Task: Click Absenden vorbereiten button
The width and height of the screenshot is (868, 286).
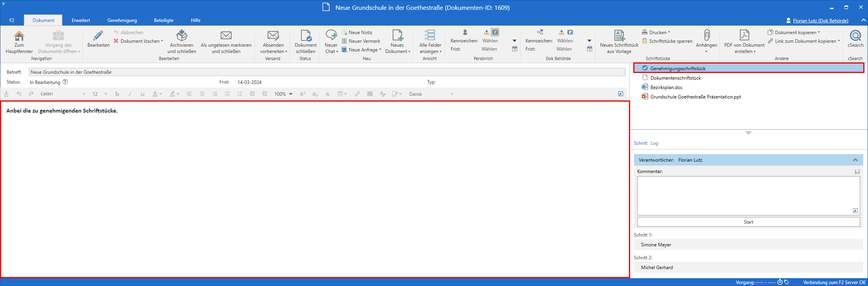Action: (273, 42)
